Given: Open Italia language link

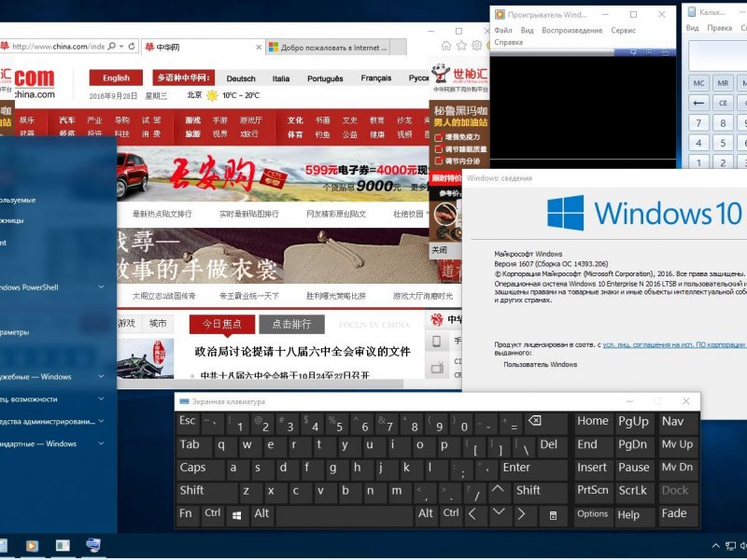Looking at the screenshot, I should point(281,78).
